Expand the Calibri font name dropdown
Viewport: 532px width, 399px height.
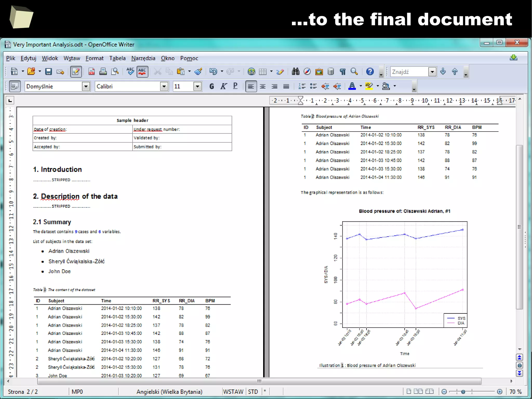[x=164, y=86]
